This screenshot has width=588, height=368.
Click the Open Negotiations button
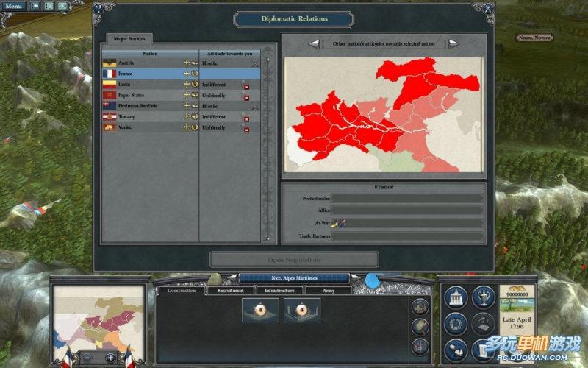click(x=294, y=260)
